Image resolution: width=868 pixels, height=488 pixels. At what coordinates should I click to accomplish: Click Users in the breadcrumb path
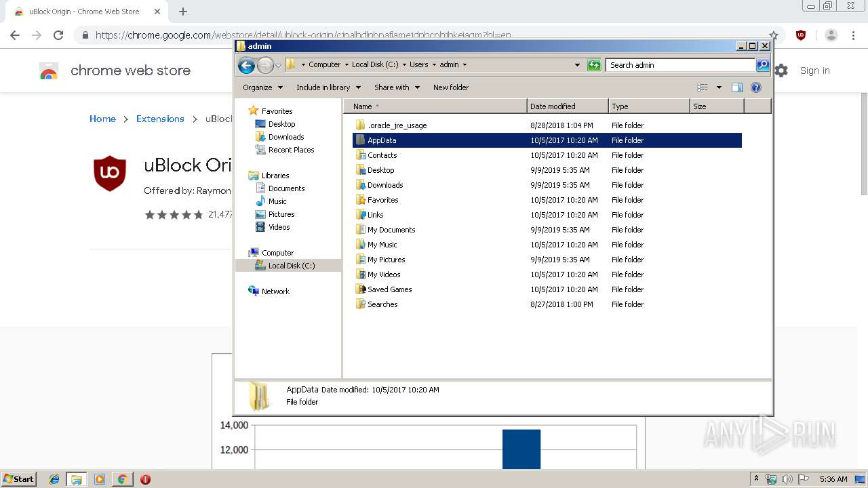pyautogui.click(x=418, y=65)
